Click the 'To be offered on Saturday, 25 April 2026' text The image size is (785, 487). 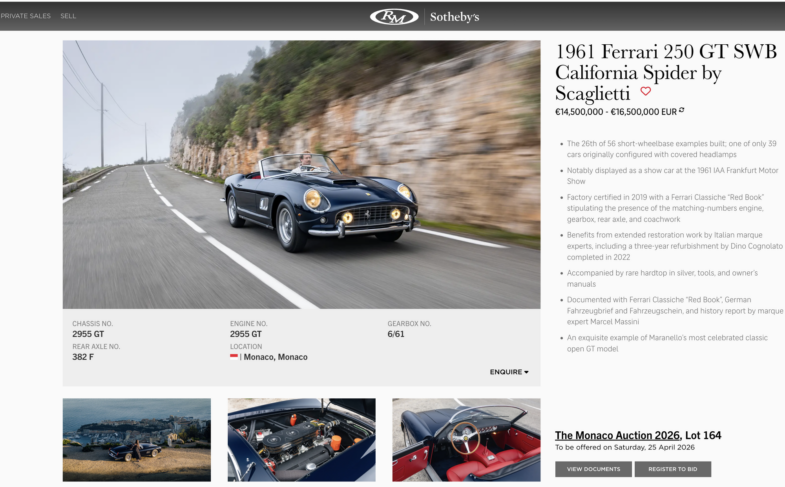coord(624,447)
